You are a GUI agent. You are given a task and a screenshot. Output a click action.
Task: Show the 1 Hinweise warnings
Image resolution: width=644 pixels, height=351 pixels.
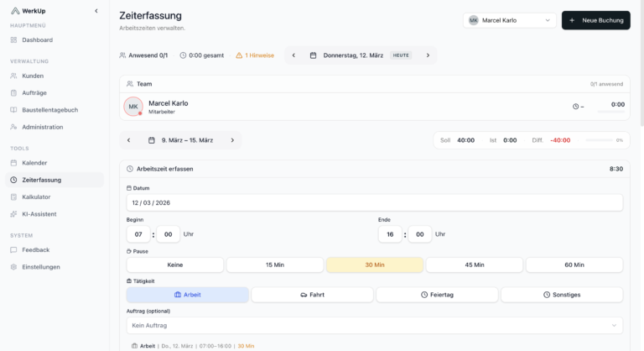255,55
